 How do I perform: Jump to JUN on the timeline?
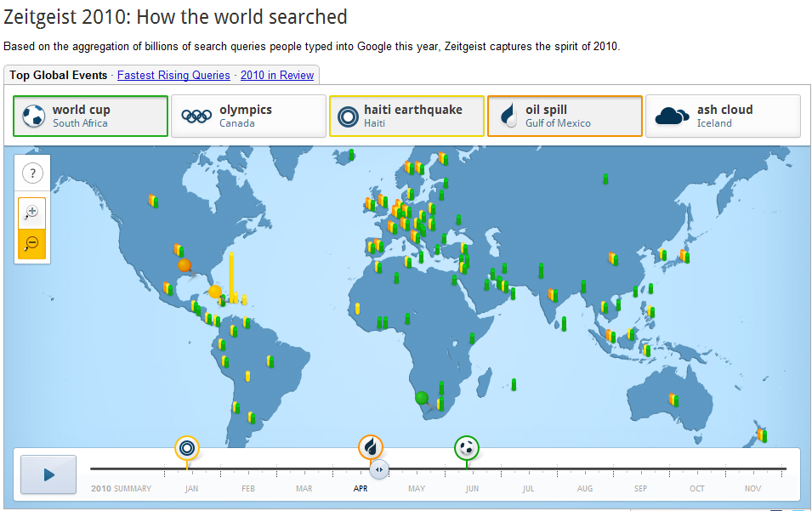[472, 488]
